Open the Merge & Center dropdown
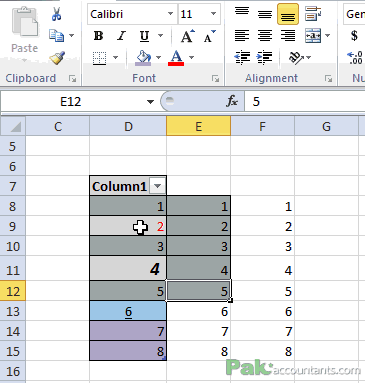365x383 pixels. (x=328, y=36)
